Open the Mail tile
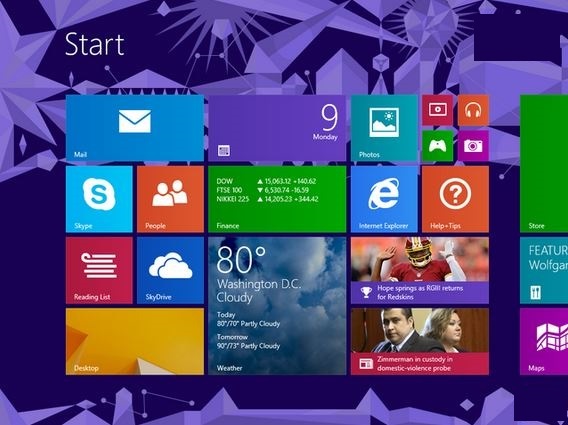568x425 pixels. (135, 128)
